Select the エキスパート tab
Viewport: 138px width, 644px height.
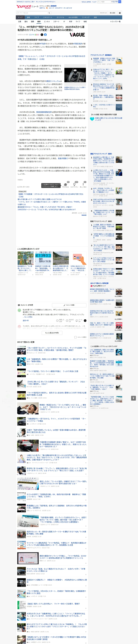(48, 17)
